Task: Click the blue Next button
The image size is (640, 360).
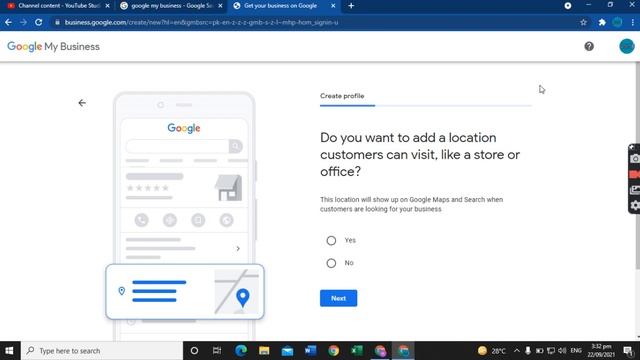Action: tap(338, 298)
